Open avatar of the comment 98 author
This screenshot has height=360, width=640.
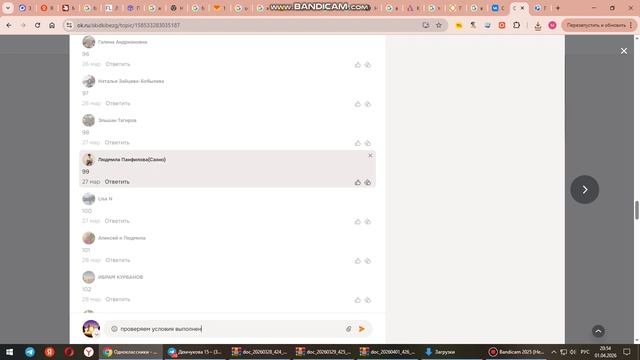point(89,120)
